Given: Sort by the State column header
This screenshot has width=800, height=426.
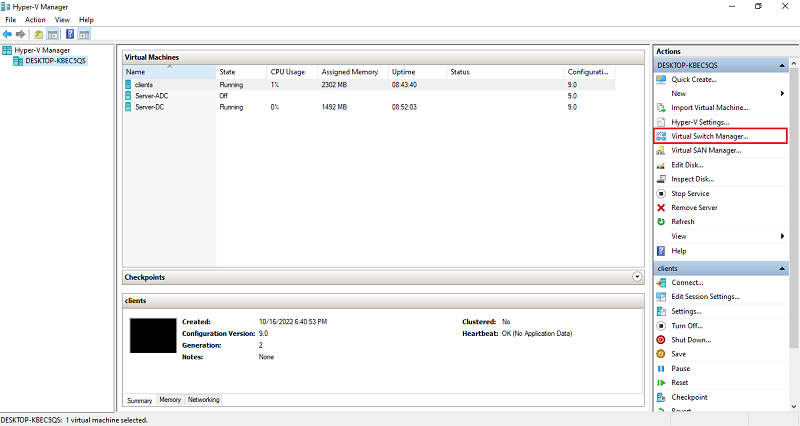Looking at the screenshot, I should (241, 72).
